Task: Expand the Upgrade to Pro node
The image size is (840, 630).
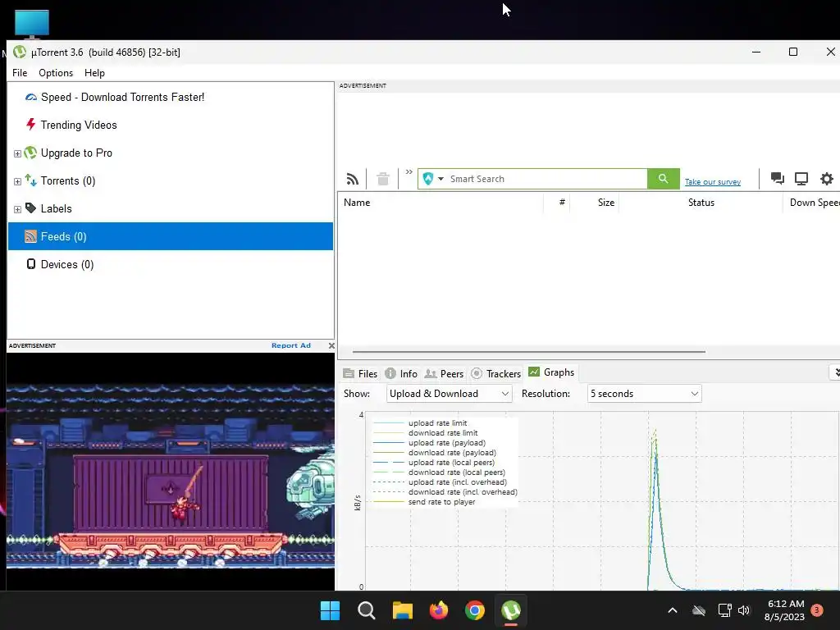Action: 17,153
